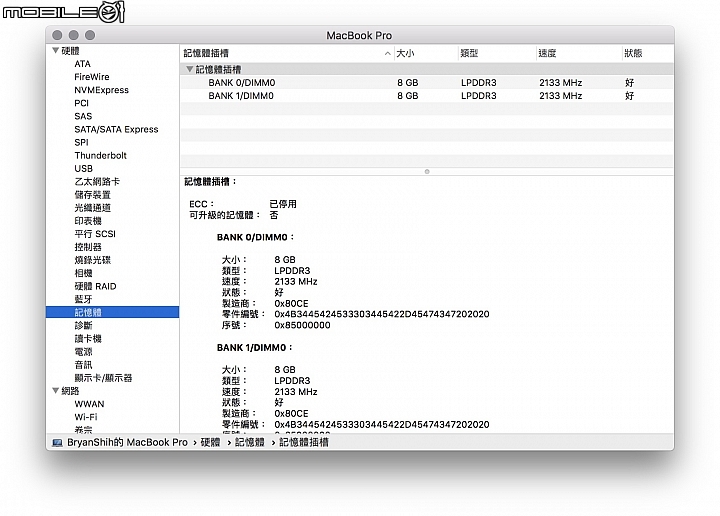Open Thunderbolt hardware entry
Image resolution: width=720 pixels, height=516 pixels.
pyautogui.click(x=101, y=156)
